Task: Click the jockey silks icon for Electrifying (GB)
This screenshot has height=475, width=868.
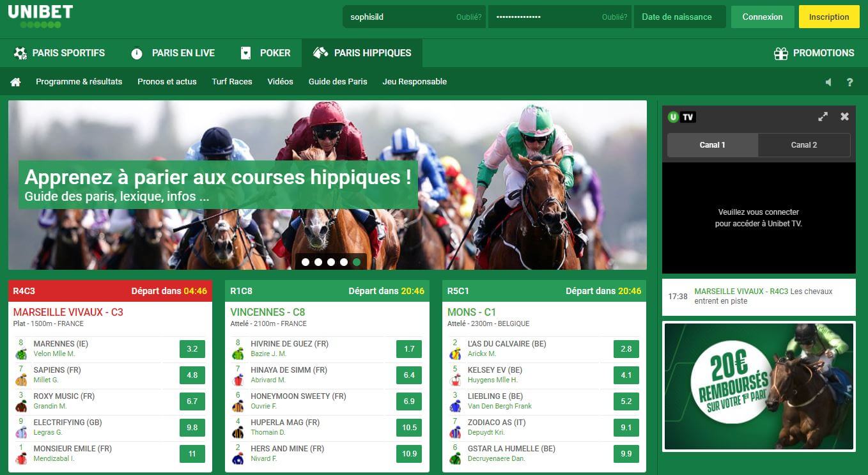Action: click(x=22, y=432)
